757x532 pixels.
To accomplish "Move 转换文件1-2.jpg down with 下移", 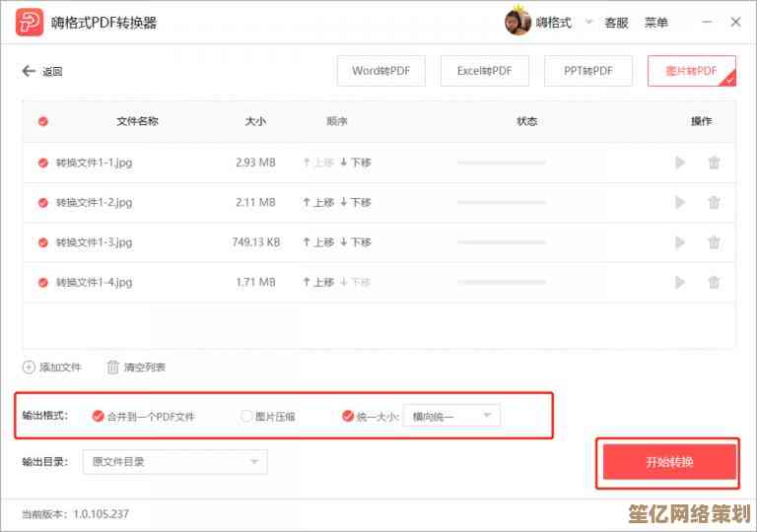I will [356, 203].
